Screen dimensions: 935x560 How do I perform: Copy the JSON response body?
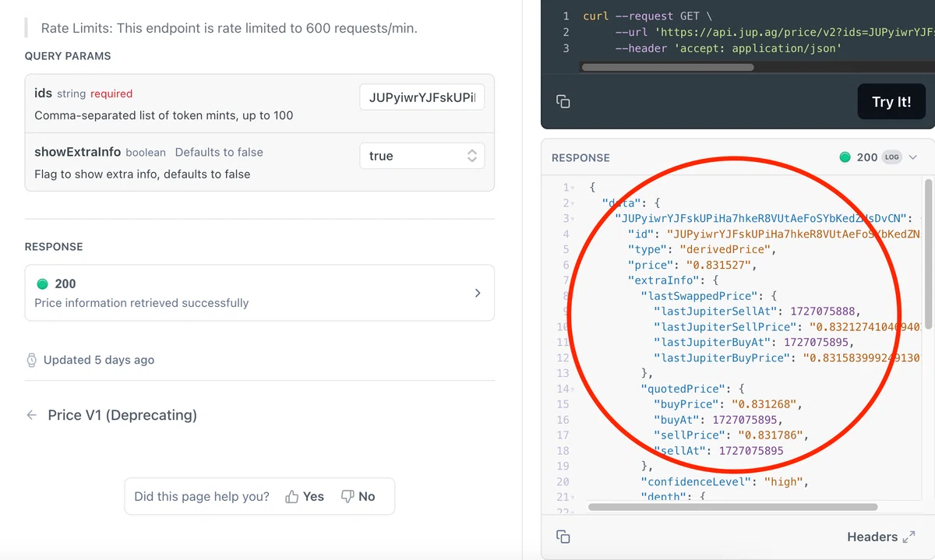click(563, 537)
